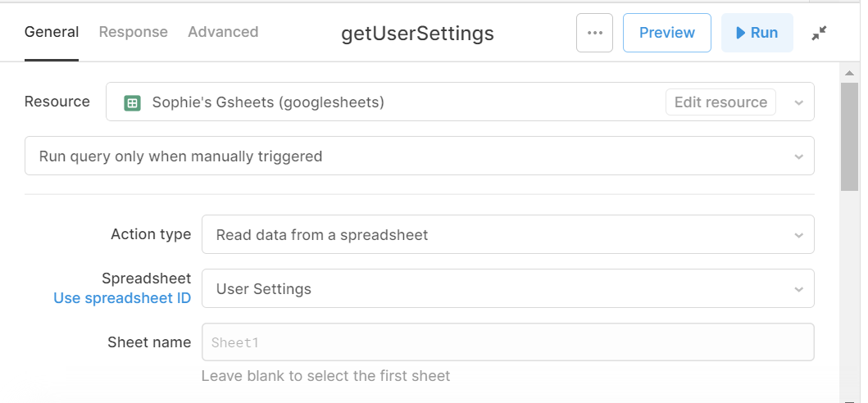This screenshot has width=868, height=403.
Task: Collapse the query editor with shrink arrows icon
Action: tap(820, 34)
